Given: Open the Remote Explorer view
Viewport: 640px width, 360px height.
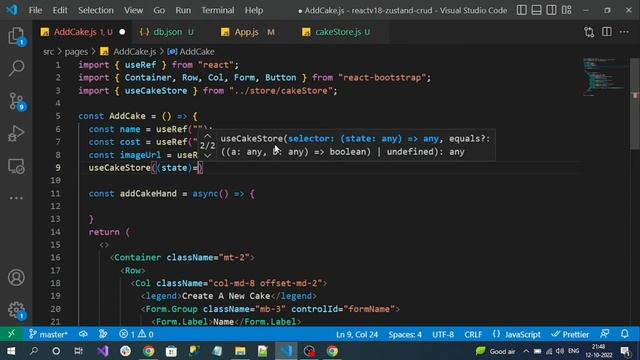Looking at the screenshot, I should (x=16, y=166).
